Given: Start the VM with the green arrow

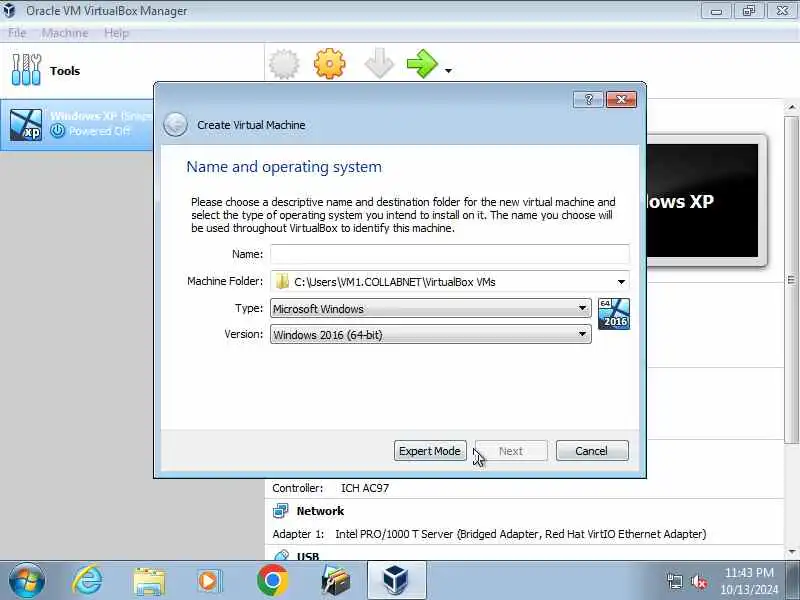Looking at the screenshot, I should point(422,64).
